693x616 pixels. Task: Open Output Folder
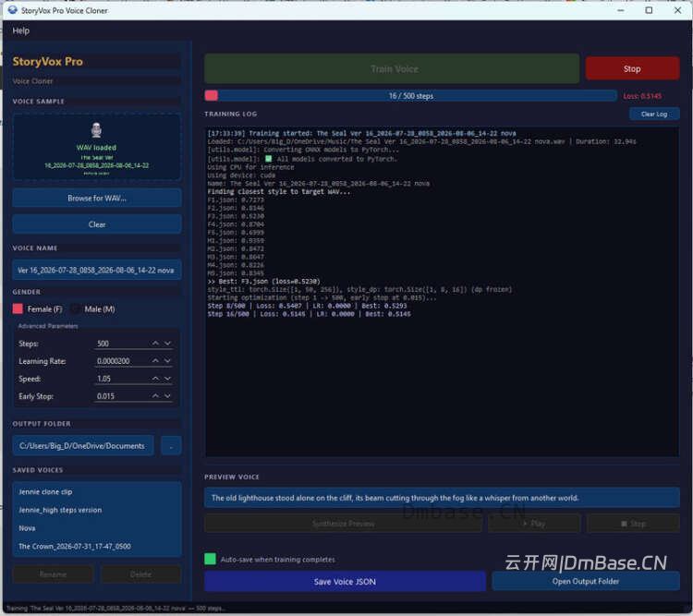pos(586,581)
